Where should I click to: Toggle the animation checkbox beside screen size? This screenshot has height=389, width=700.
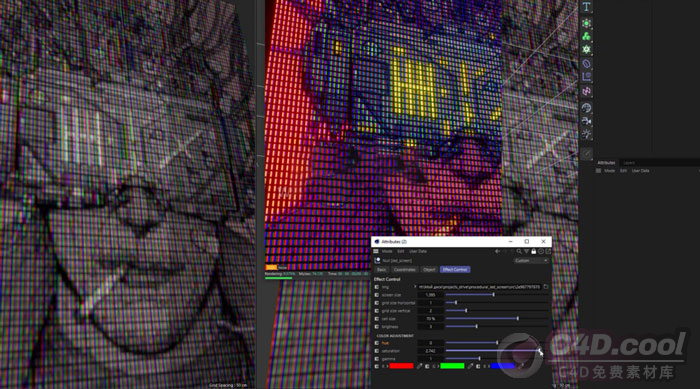(x=376, y=295)
